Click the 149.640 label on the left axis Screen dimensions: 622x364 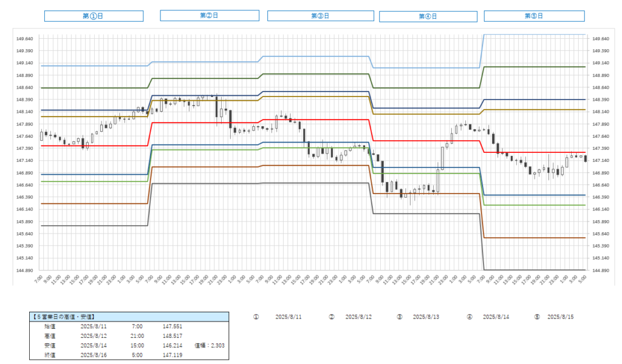24,39
